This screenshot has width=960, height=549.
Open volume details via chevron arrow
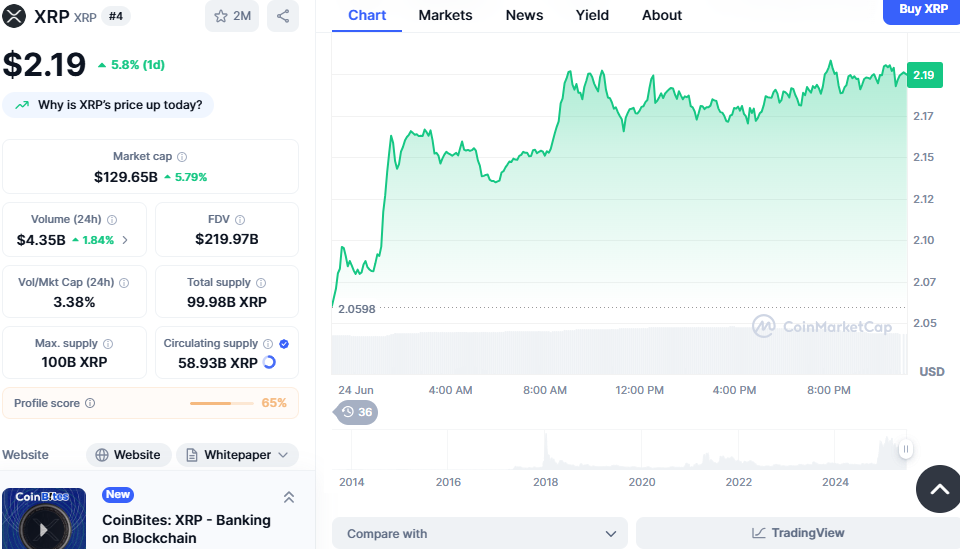click(126, 240)
